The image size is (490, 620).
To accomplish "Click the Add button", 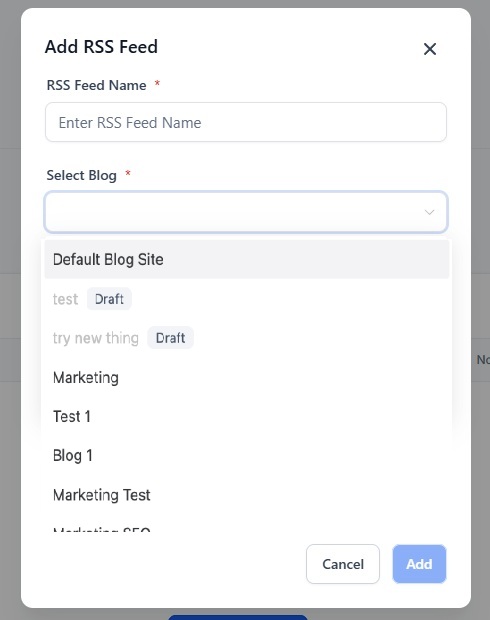I will [x=419, y=564].
